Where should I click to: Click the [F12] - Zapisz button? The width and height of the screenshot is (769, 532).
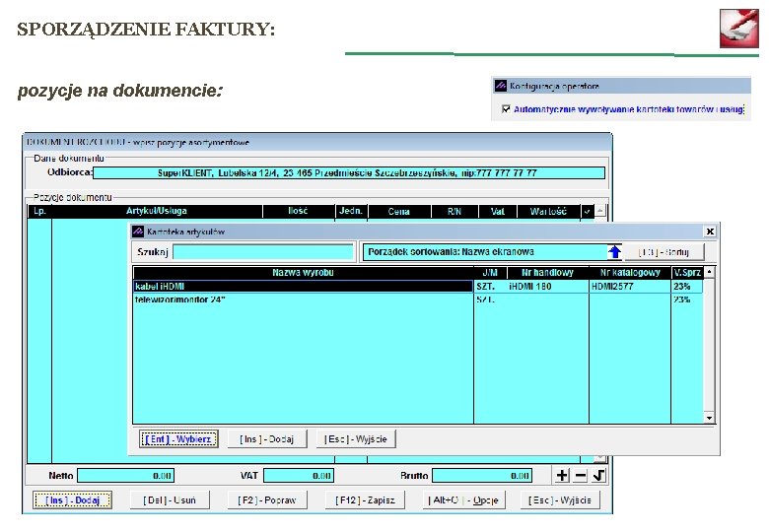365,500
